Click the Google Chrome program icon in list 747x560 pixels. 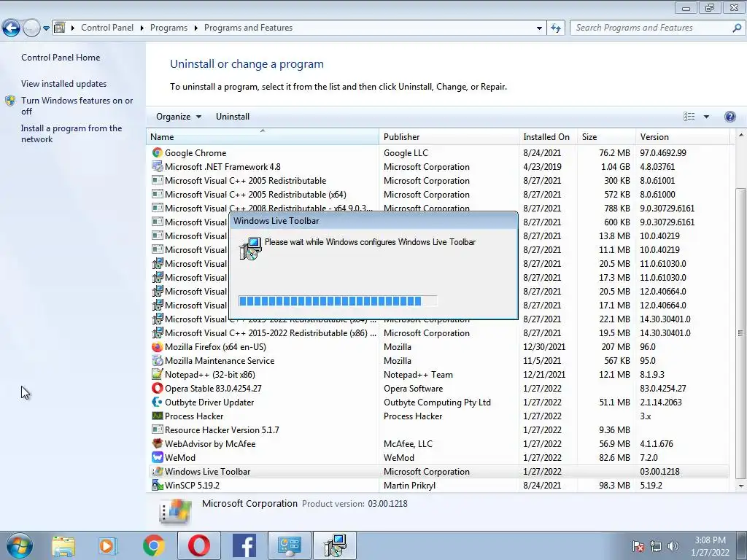coord(158,152)
